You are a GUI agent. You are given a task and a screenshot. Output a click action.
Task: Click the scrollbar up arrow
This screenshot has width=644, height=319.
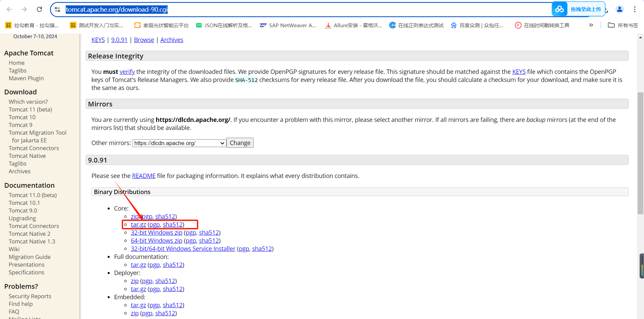(640, 37)
